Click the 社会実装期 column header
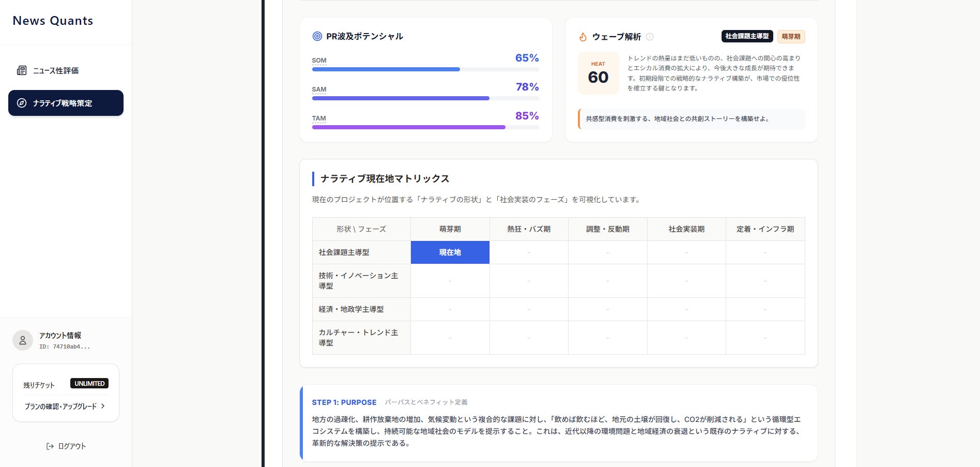This screenshot has width=980, height=467. coord(686,229)
